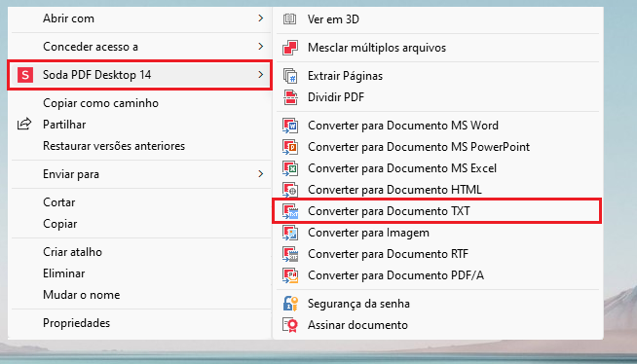637x364 pixels.
Task: Click the MS Excel conversion icon
Action: point(290,168)
